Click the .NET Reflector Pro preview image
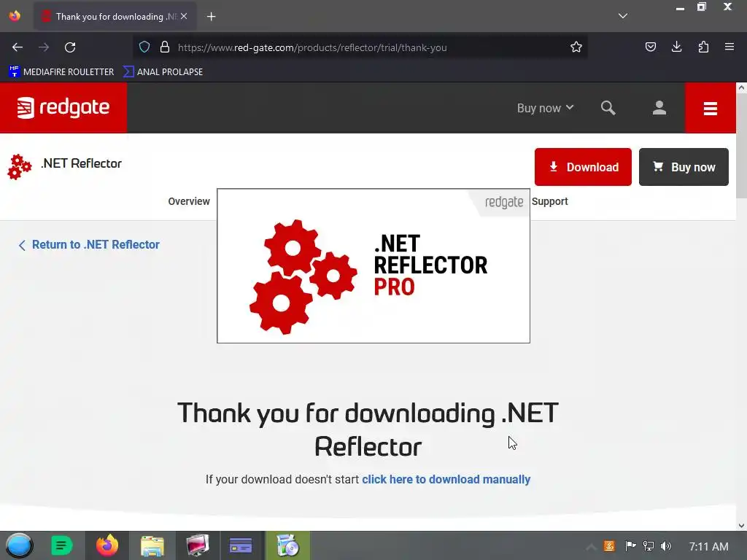747x560 pixels. pos(373,265)
